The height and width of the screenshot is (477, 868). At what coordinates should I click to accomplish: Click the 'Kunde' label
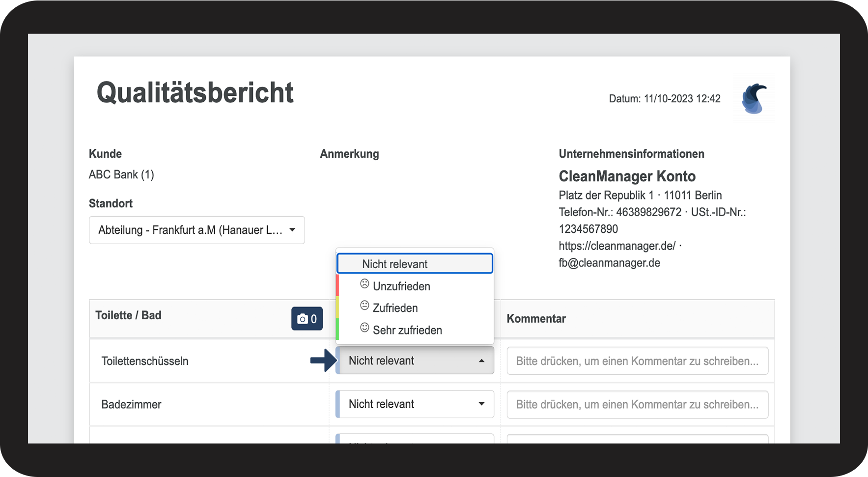tap(105, 154)
